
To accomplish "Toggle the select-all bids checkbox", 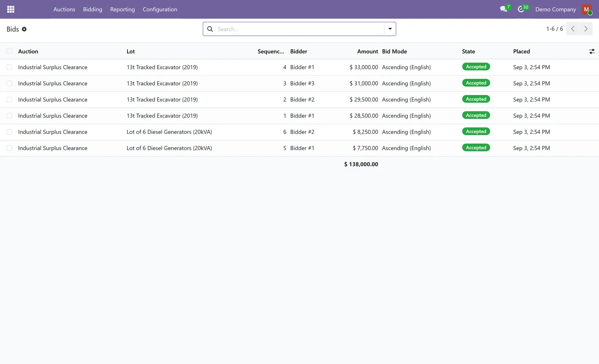I will click(9, 51).
